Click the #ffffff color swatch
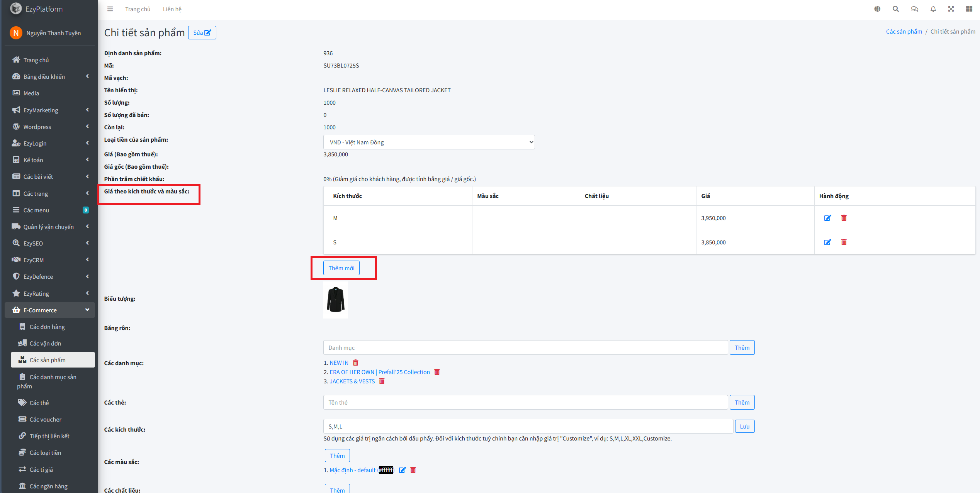This screenshot has width=980, height=493. (x=386, y=470)
